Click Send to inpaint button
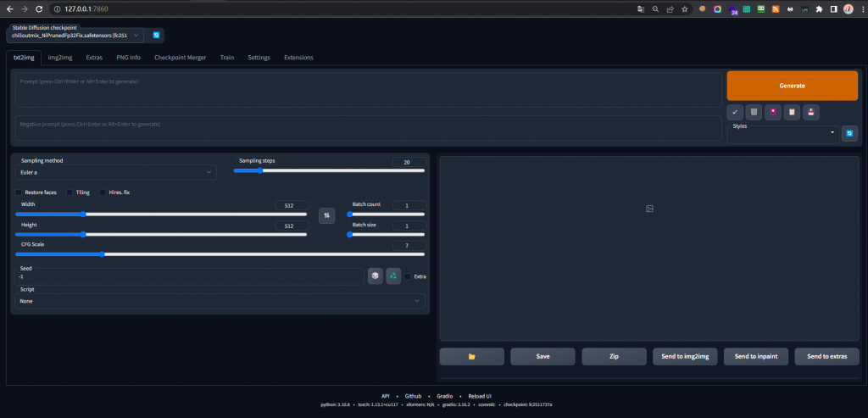This screenshot has width=868, height=418. pyautogui.click(x=756, y=357)
